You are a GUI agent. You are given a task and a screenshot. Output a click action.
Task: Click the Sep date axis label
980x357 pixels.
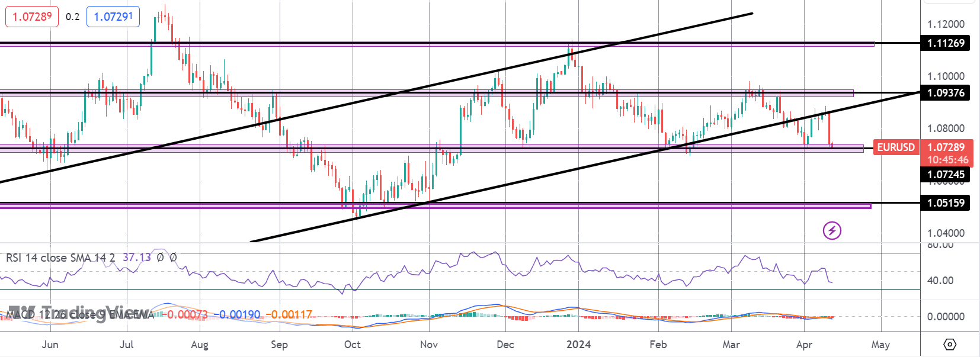[279, 345]
